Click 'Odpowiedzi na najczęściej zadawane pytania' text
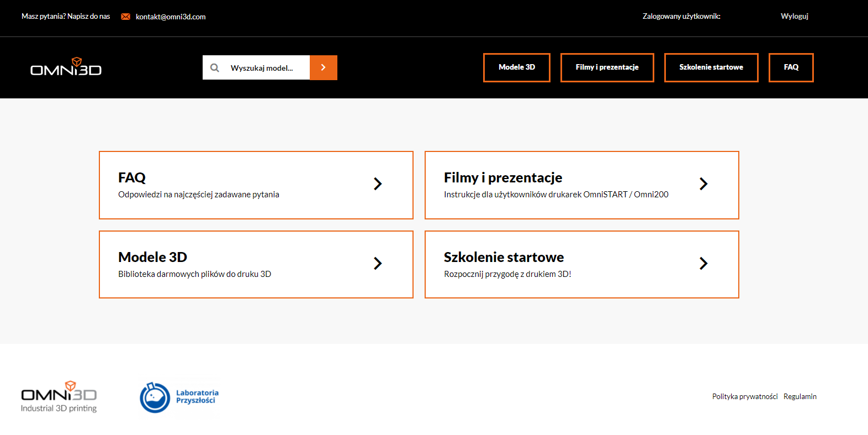This screenshot has width=868, height=435. tap(199, 195)
